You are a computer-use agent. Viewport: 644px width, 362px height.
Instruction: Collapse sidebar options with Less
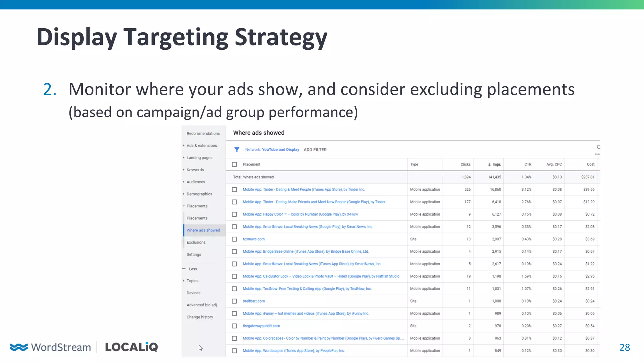[190, 269]
